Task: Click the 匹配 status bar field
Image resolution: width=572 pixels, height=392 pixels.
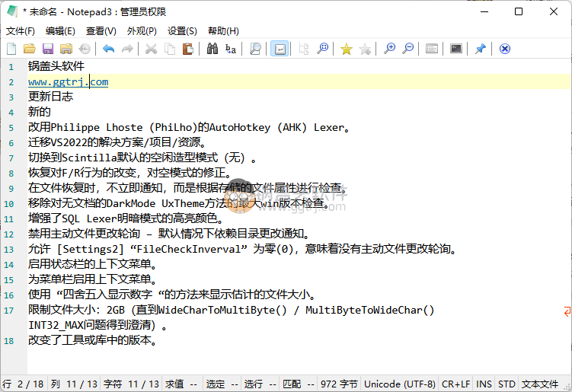Action: (299, 384)
